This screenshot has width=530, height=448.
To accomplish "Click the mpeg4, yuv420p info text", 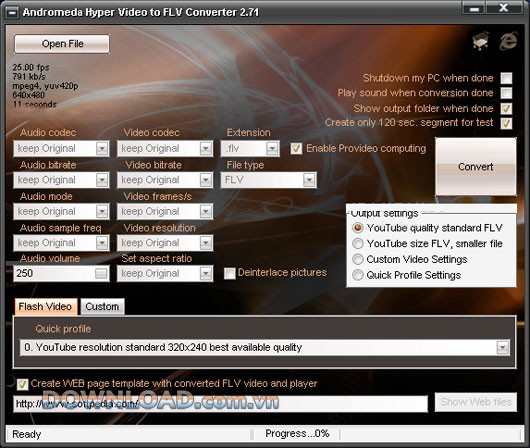I will 45,86.
